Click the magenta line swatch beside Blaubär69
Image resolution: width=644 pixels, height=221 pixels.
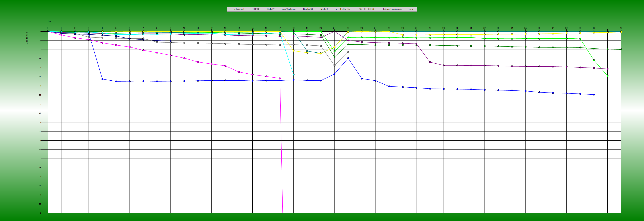pyautogui.click(x=300, y=9)
